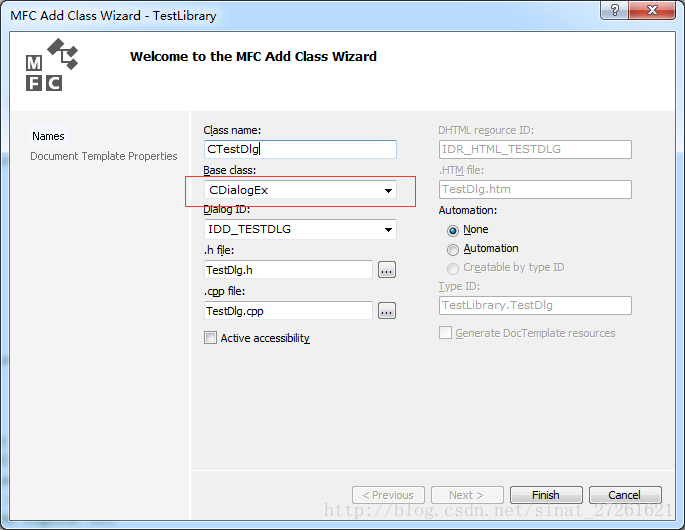Click the Type ID TestLibrary.TestDlg field
Image resolution: width=685 pixels, height=530 pixels.
(x=535, y=305)
